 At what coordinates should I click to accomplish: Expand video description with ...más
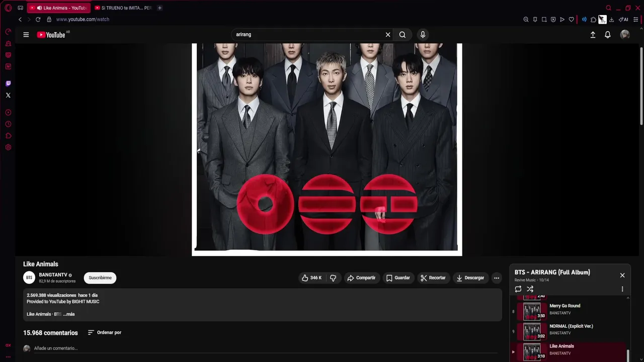[x=68, y=314]
